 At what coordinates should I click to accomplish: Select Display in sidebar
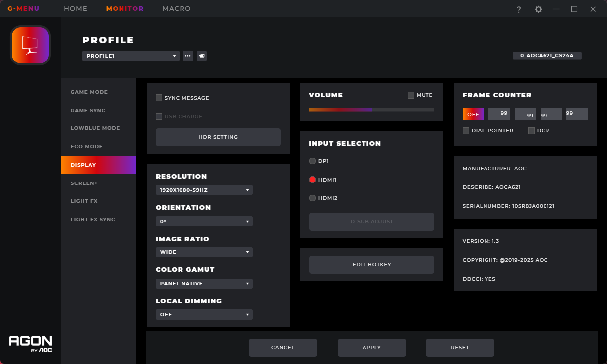click(x=98, y=165)
